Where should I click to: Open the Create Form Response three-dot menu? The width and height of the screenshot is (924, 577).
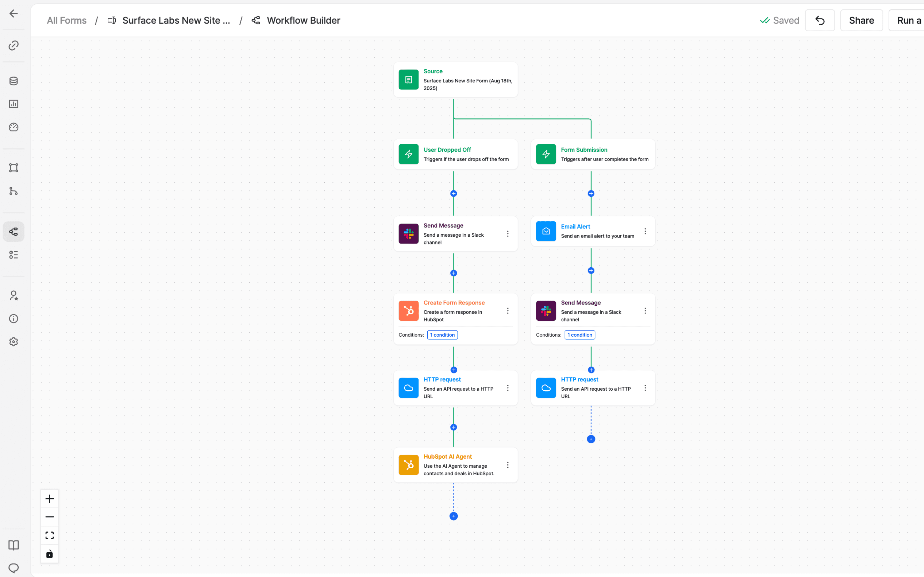(507, 311)
